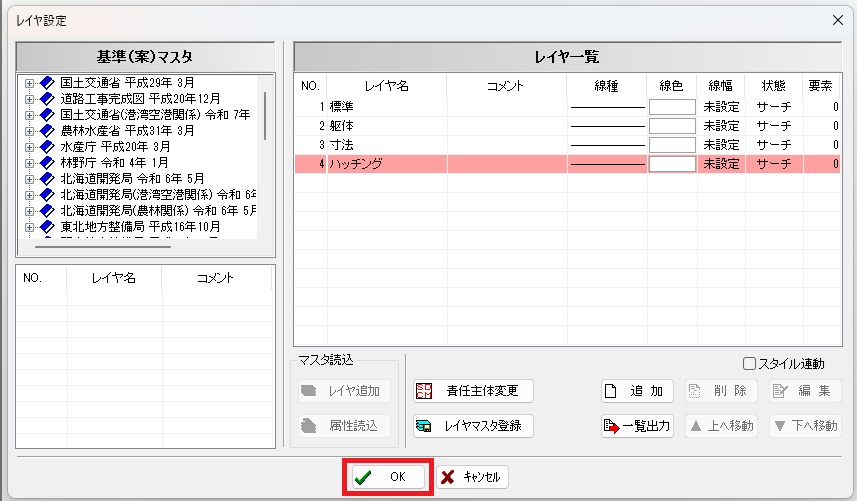Select the 北海道開発局 令和 6年 5月 tree item

(x=132, y=179)
